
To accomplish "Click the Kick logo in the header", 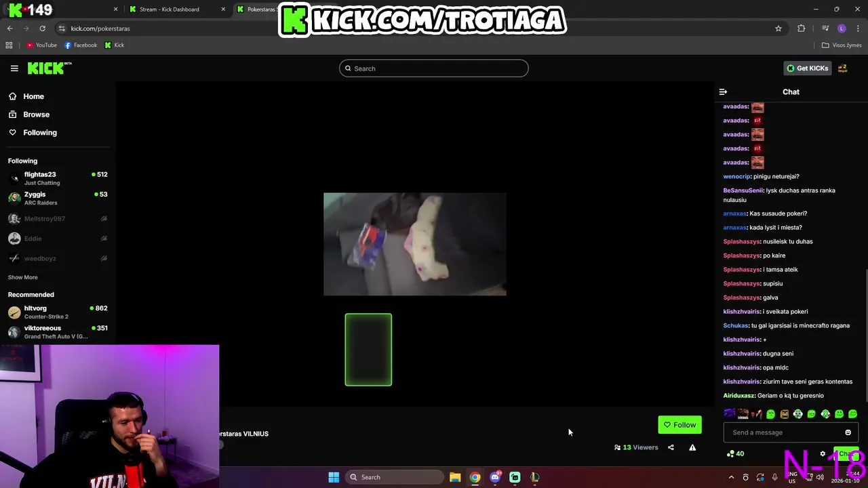I will [49, 68].
